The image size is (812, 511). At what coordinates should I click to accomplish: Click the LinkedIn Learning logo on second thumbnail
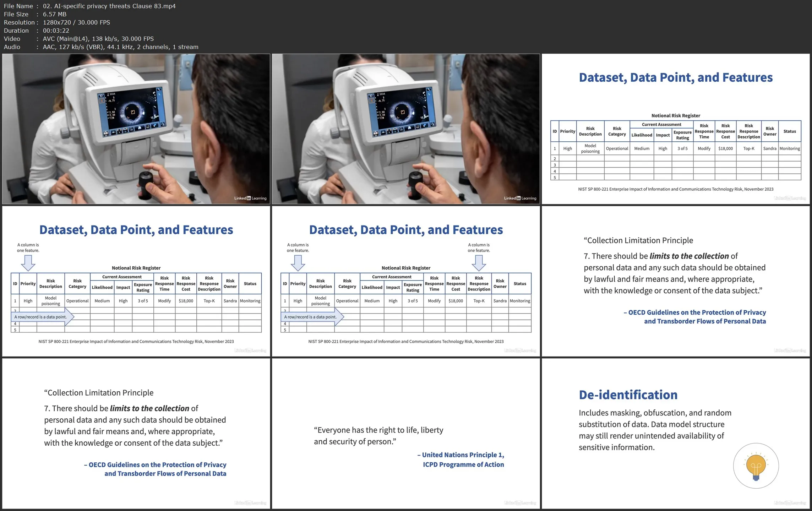click(x=520, y=198)
